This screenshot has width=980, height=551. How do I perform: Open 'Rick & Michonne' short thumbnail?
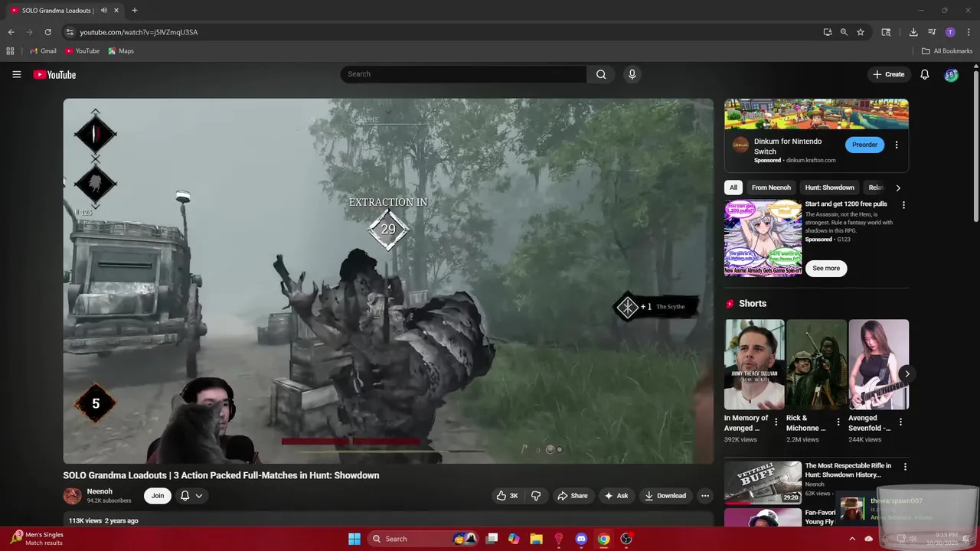[816, 364]
